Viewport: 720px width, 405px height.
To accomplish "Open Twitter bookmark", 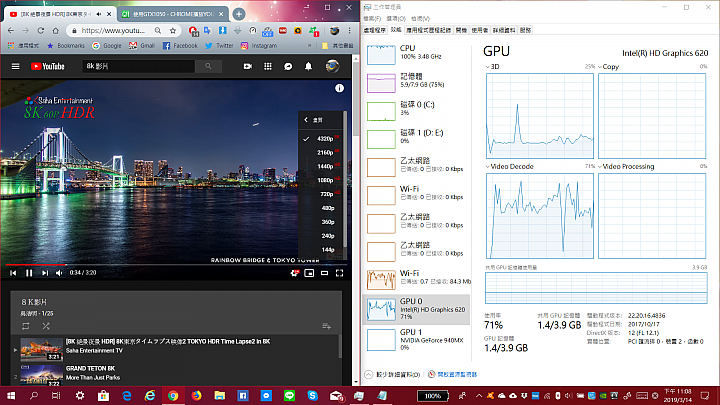I will tap(219, 45).
